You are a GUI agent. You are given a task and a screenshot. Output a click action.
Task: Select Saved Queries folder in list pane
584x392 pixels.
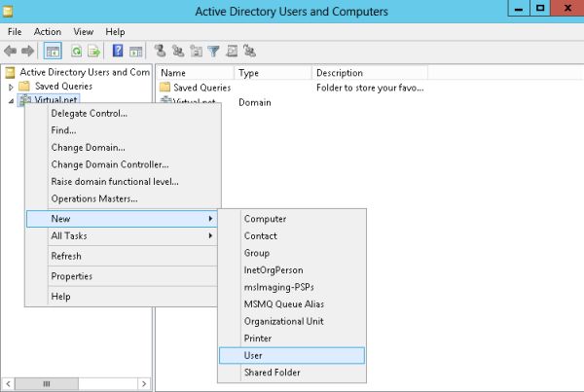point(201,88)
